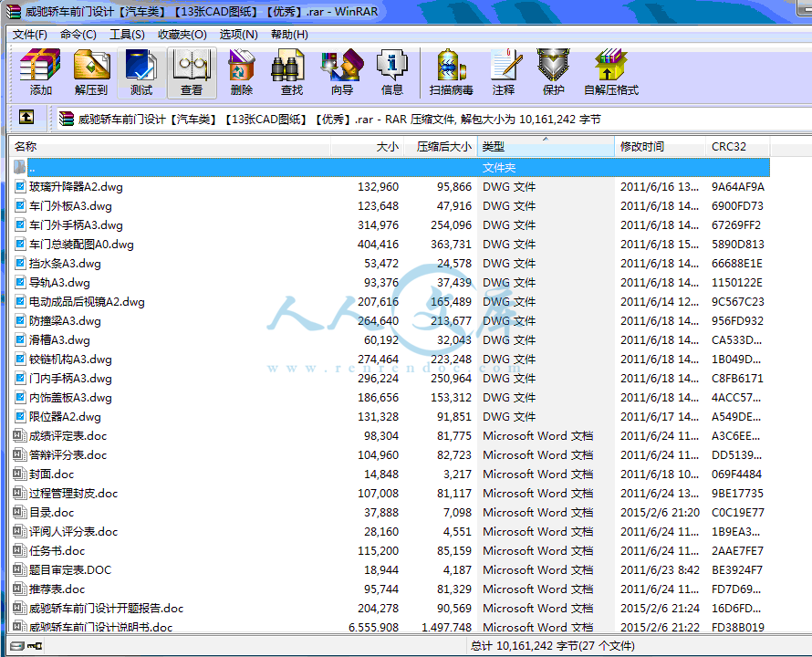Click the WinRAR title bar app icon
This screenshot has height=657, width=812.
(x=13, y=11)
